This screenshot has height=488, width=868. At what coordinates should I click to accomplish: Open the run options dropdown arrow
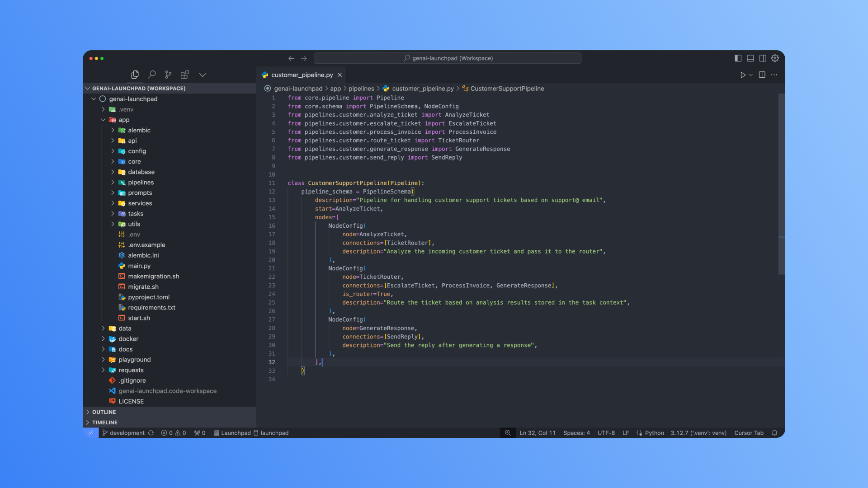[751, 75]
